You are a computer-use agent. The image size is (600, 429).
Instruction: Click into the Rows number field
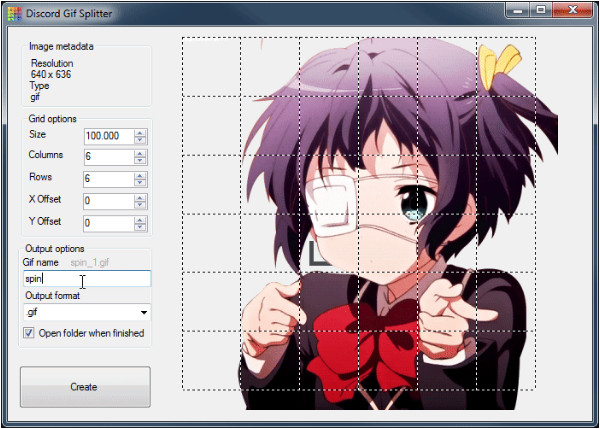coord(109,179)
